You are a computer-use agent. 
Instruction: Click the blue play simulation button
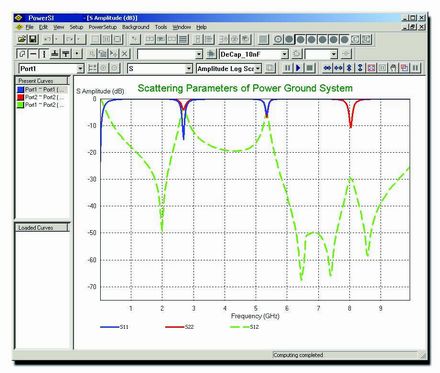[298, 68]
